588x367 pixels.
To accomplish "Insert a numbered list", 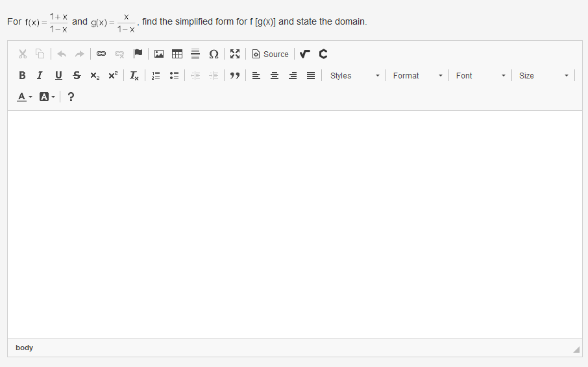I will point(156,76).
